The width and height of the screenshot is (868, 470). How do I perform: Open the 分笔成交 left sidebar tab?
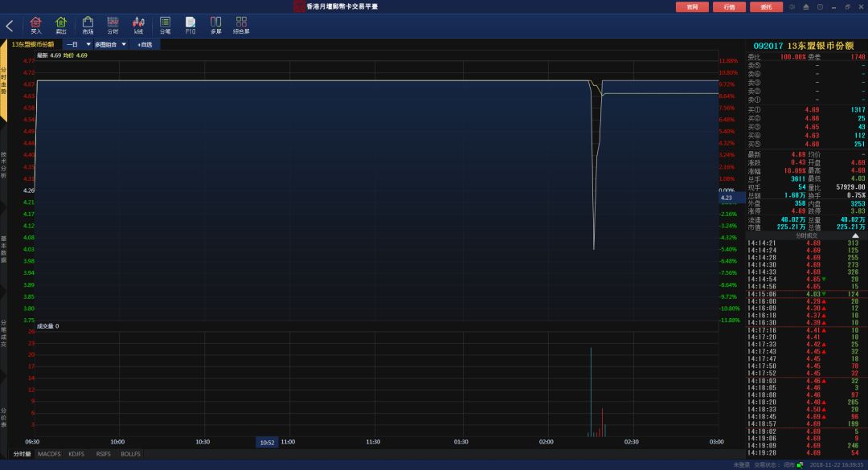pyautogui.click(x=3, y=333)
